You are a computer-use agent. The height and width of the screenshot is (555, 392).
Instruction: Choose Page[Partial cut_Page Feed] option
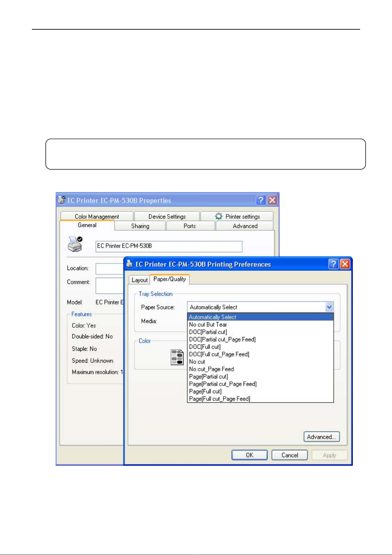pyautogui.click(x=260, y=384)
